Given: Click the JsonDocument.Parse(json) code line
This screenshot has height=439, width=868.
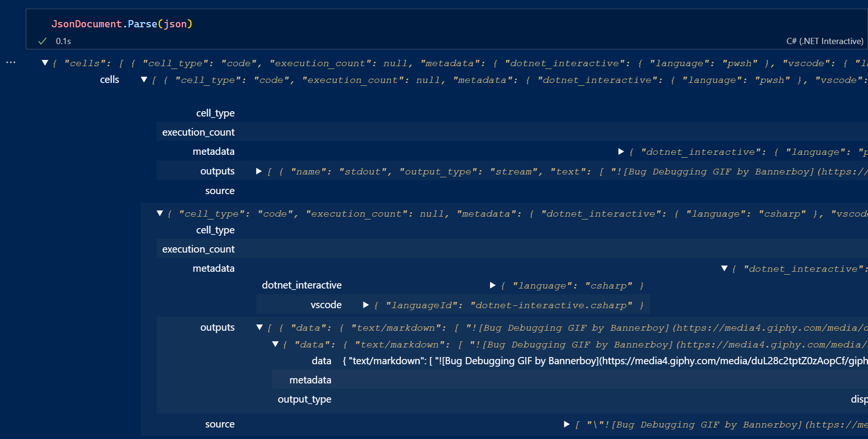Looking at the screenshot, I should (122, 23).
